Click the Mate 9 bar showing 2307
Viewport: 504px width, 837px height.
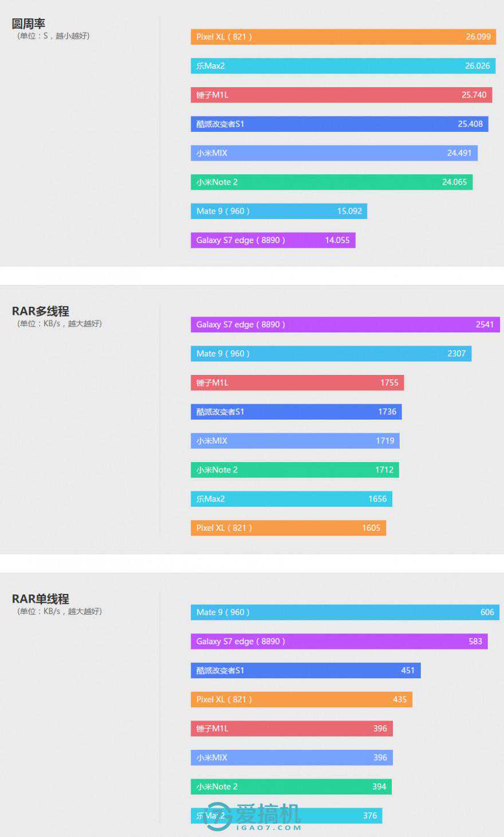[x=331, y=354]
